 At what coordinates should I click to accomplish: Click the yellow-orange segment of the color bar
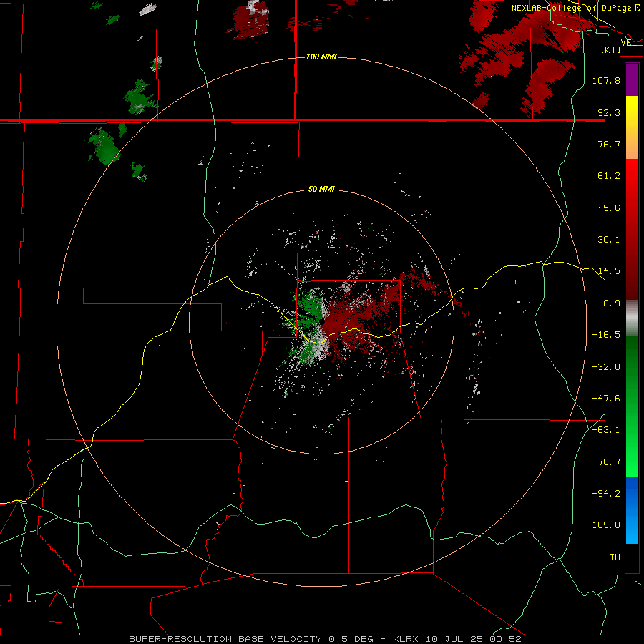(632, 127)
